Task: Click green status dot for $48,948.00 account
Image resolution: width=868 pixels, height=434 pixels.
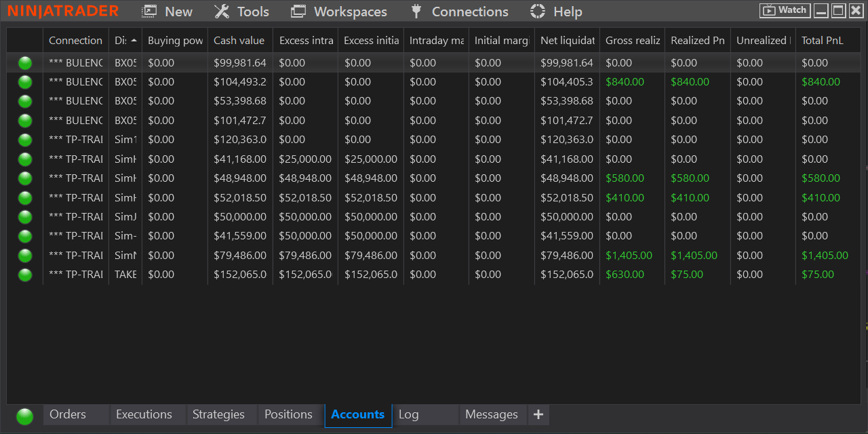Action: click(x=25, y=178)
